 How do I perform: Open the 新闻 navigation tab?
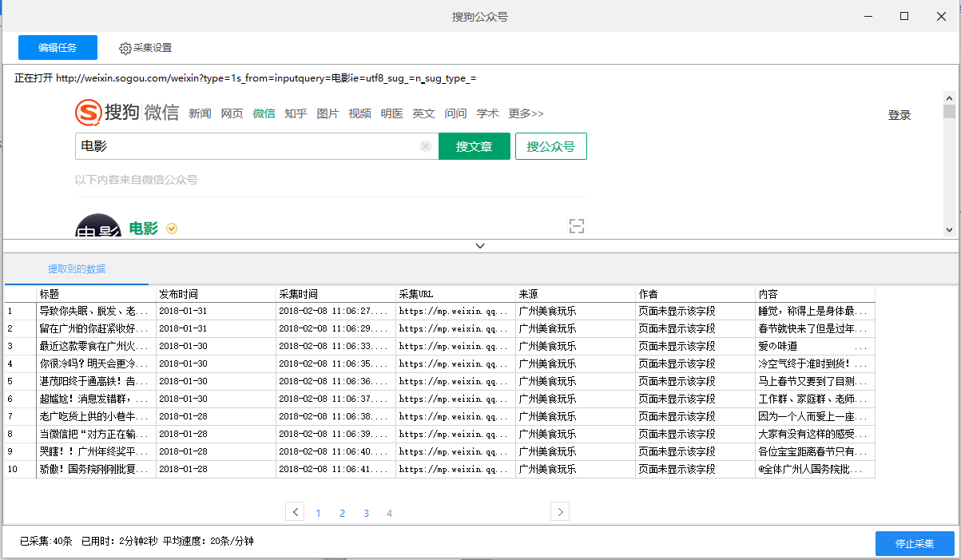200,113
